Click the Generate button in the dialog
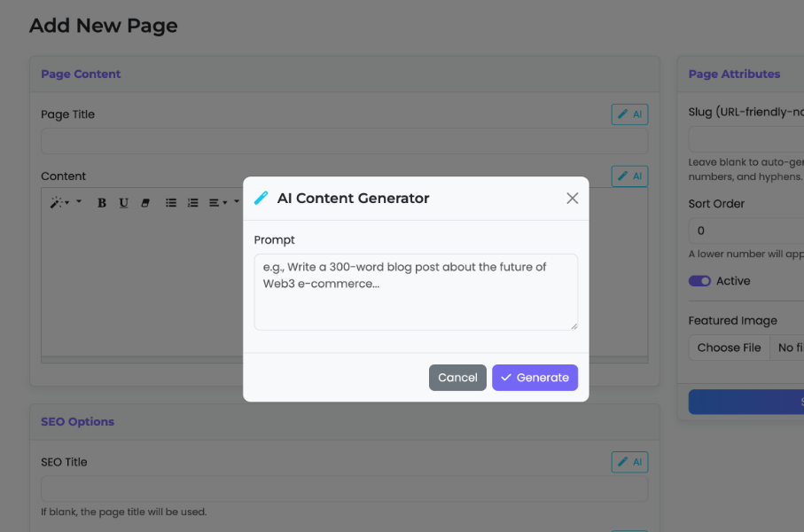Image resolution: width=804 pixels, height=532 pixels. tap(535, 377)
